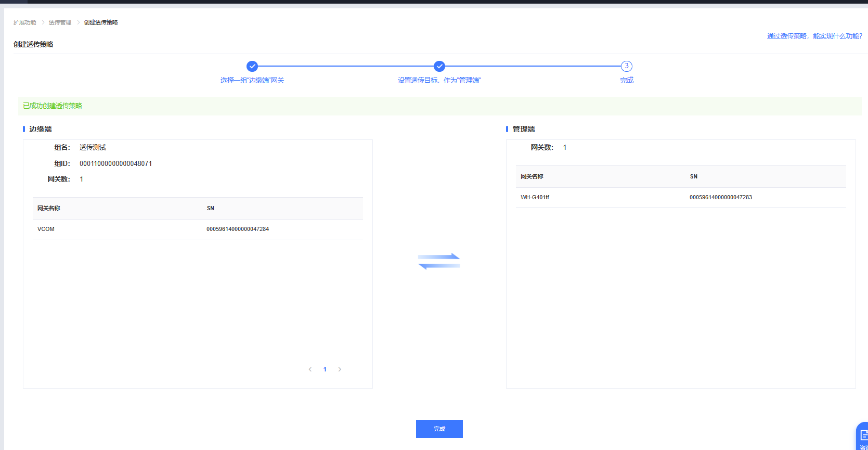The image size is (868, 450).
Task: Click the 完成 step label under step 3
Action: coord(627,80)
